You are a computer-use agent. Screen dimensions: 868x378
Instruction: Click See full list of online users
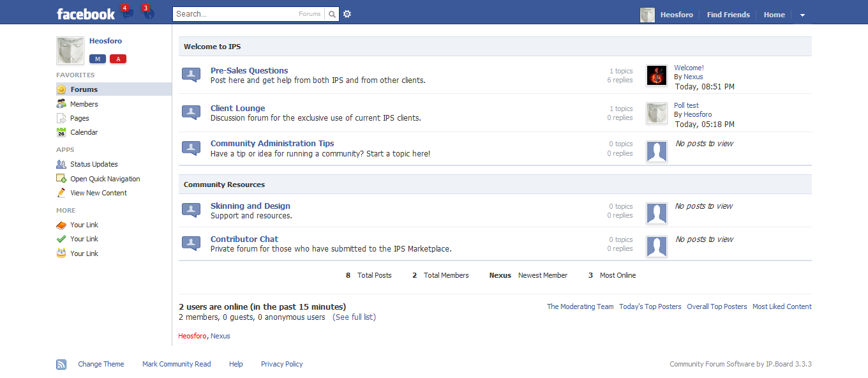354,317
